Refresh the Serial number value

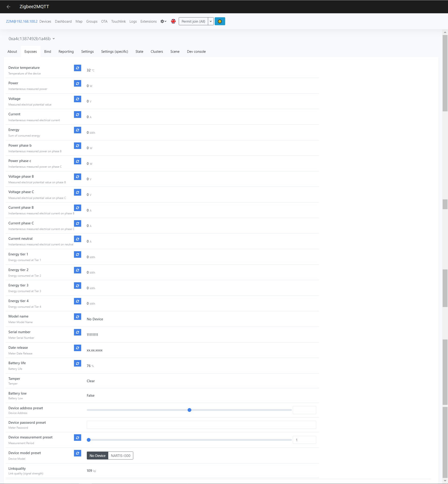(x=77, y=332)
